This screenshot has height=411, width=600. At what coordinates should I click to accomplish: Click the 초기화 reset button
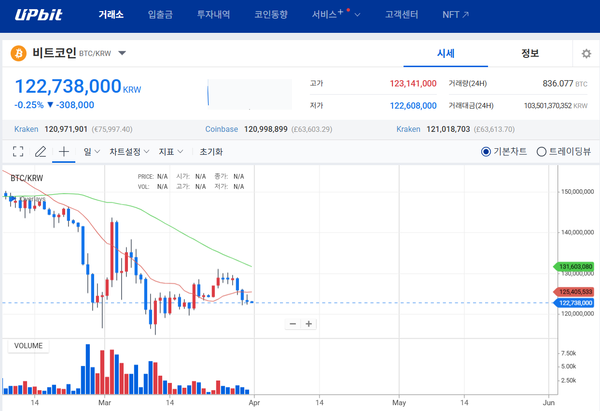(x=210, y=152)
